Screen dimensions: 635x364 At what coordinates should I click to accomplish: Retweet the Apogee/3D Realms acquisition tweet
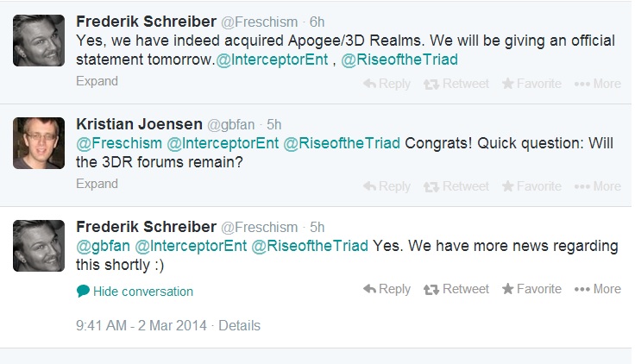456,84
